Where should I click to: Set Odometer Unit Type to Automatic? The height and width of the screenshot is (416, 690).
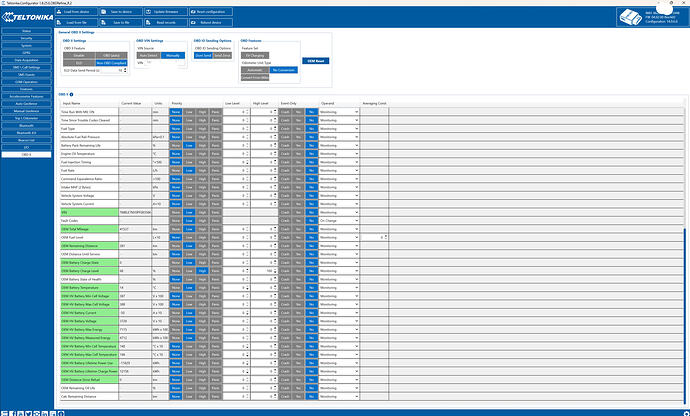tap(255, 70)
